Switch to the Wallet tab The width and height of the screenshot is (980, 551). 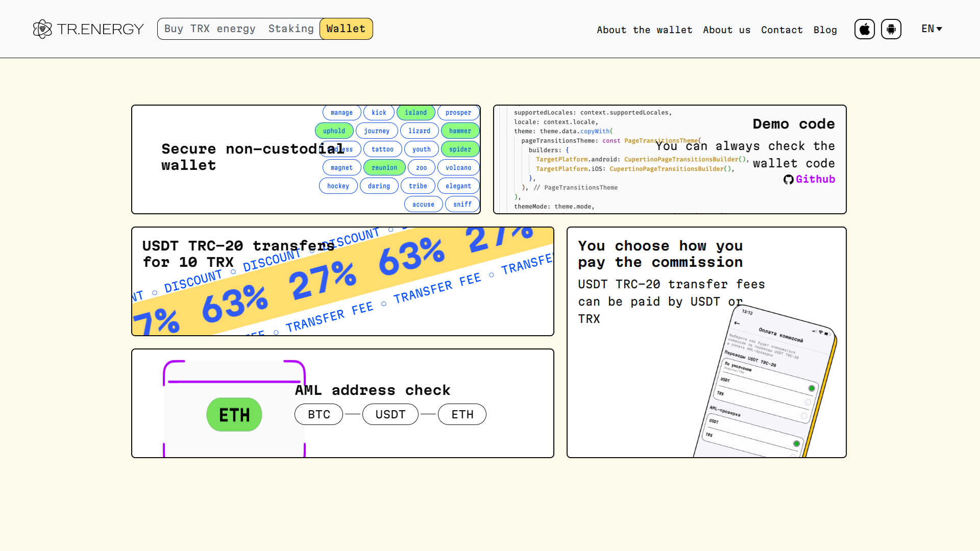tap(346, 29)
